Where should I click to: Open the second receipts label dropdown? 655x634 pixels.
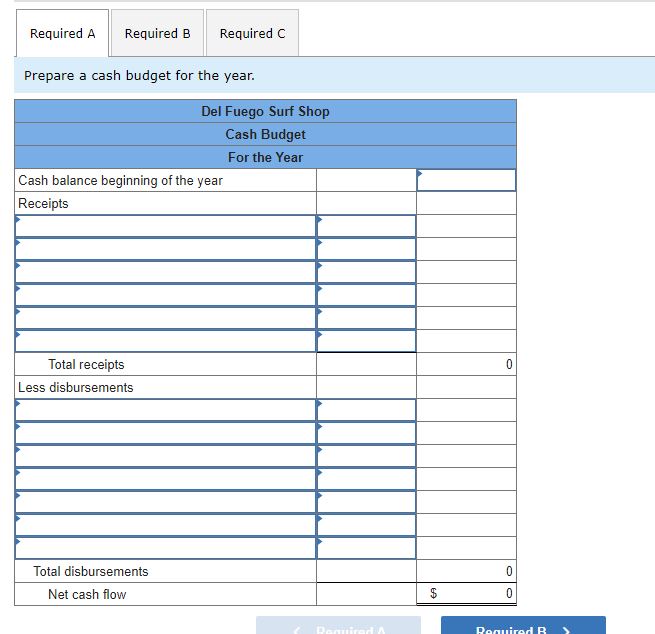pos(165,249)
